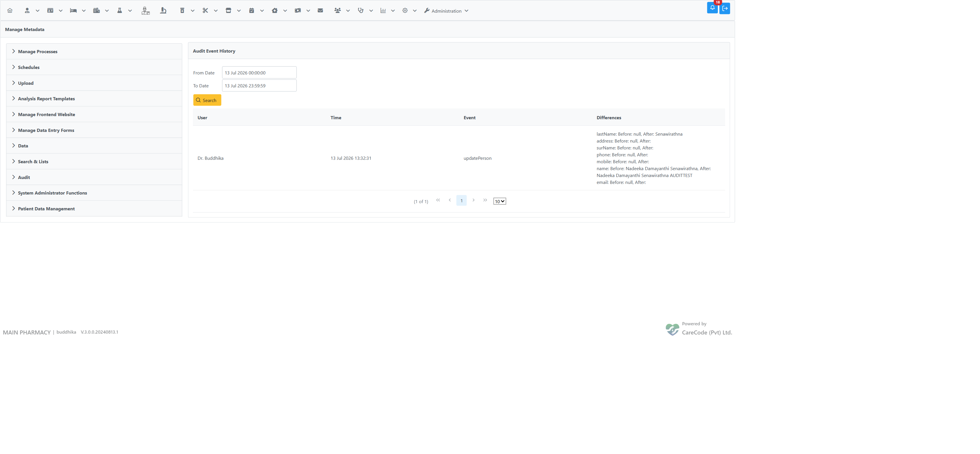Image resolution: width=980 pixels, height=454 pixels.
Task: Expand System Administrator Functions section
Action: coord(94,193)
